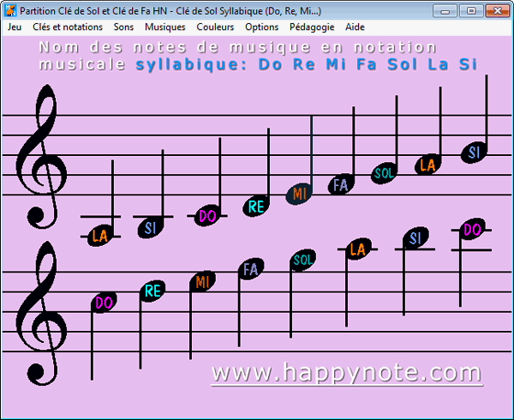Click the MI note on bottom staff
514x420 pixels.
(202, 282)
